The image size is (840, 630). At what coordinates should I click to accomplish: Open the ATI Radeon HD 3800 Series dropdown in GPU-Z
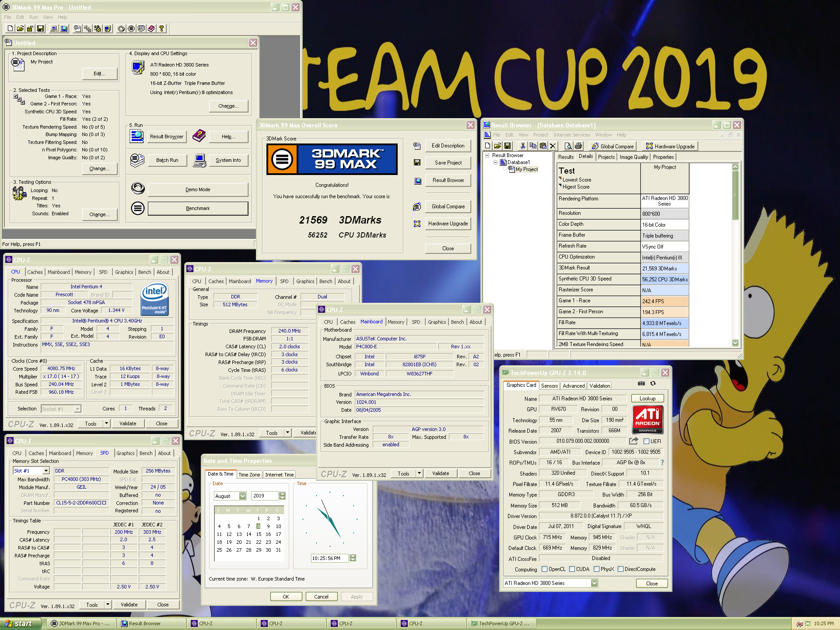coord(594,583)
